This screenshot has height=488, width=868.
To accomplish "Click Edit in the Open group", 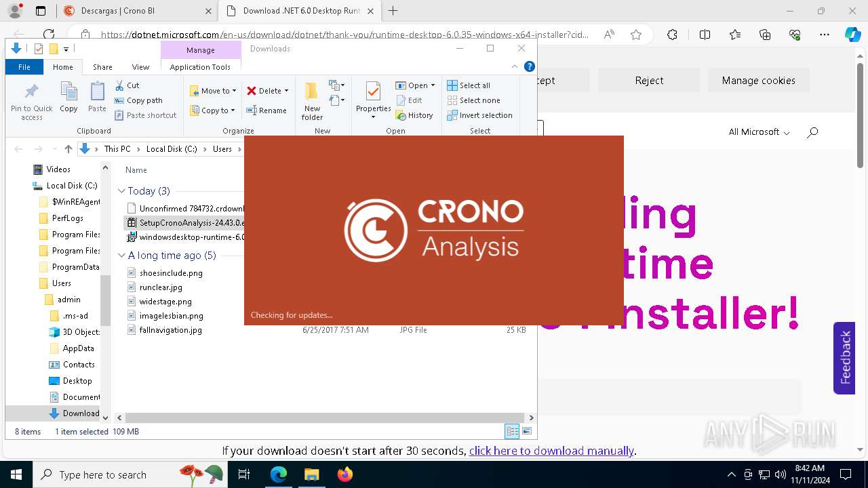I will (x=410, y=100).
